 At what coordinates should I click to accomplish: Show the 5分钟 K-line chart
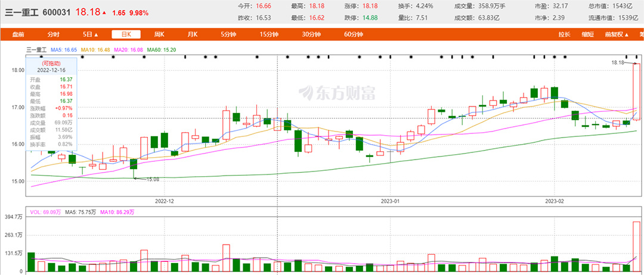coord(229,35)
